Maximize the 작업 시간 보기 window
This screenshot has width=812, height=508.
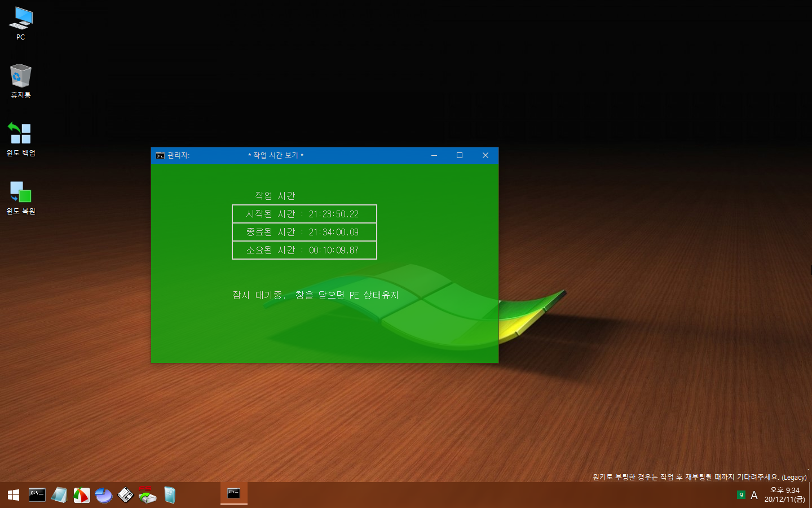tap(460, 155)
